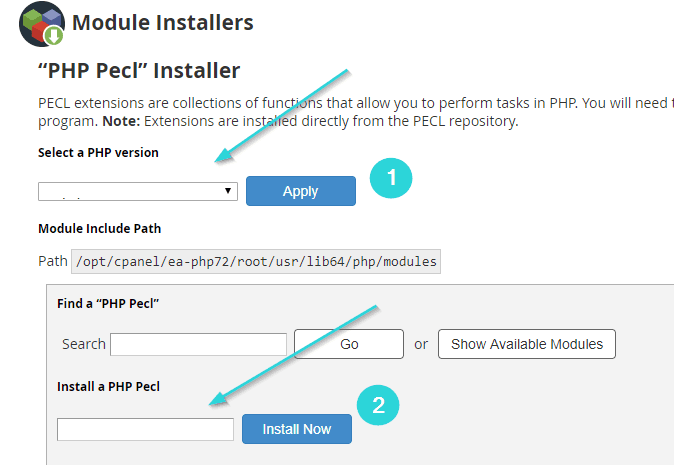Viewport: 674px width, 465px height.
Task: Click the green download arrow badge
Action: pyautogui.click(x=54, y=35)
